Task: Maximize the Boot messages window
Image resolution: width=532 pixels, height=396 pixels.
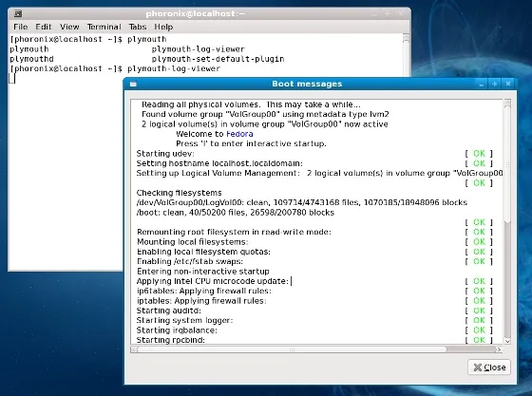Action: point(494,84)
